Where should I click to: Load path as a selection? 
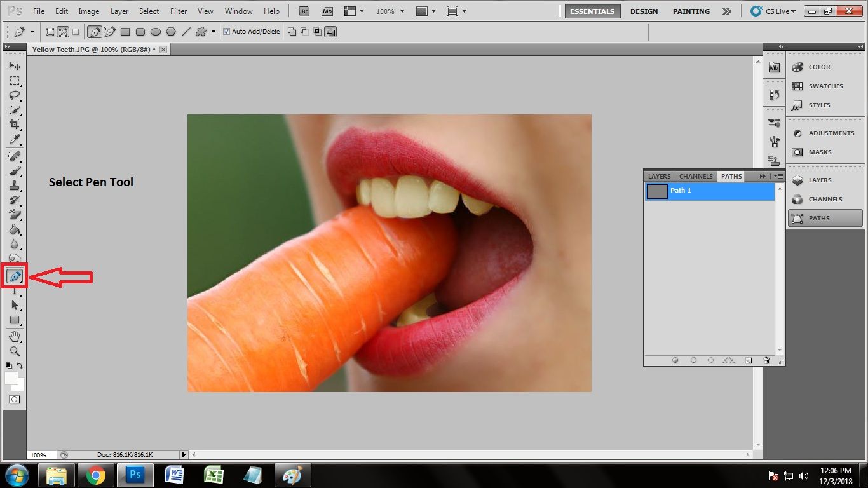click(710, 360)
